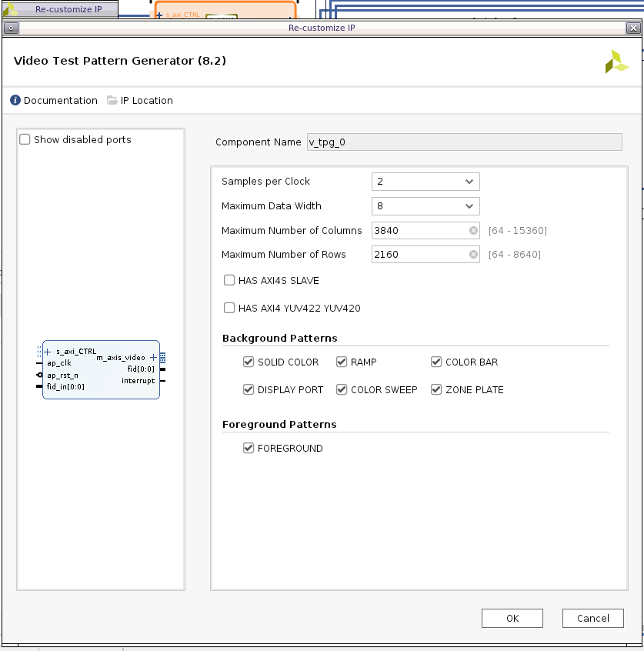Expand the m_axis_video port plus icon
The width and height of the screenshot is (644, 651).
153,357
